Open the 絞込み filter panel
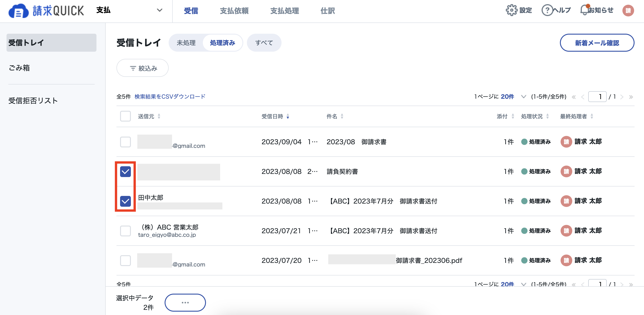 143,68
